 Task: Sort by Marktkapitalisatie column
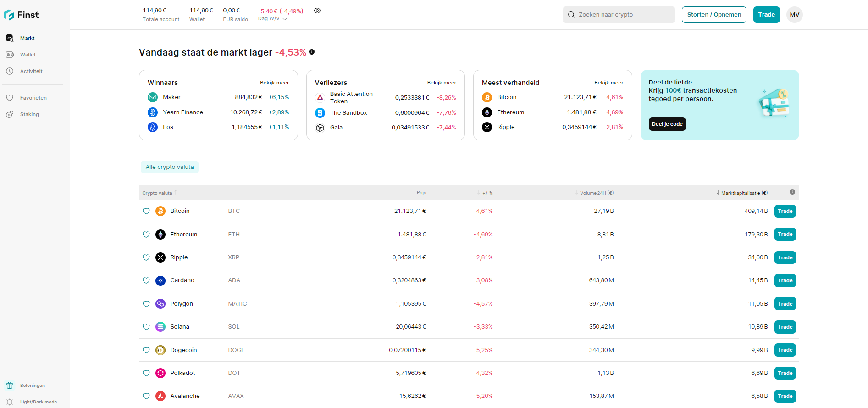pyautogui.click(x=743, y=193)
